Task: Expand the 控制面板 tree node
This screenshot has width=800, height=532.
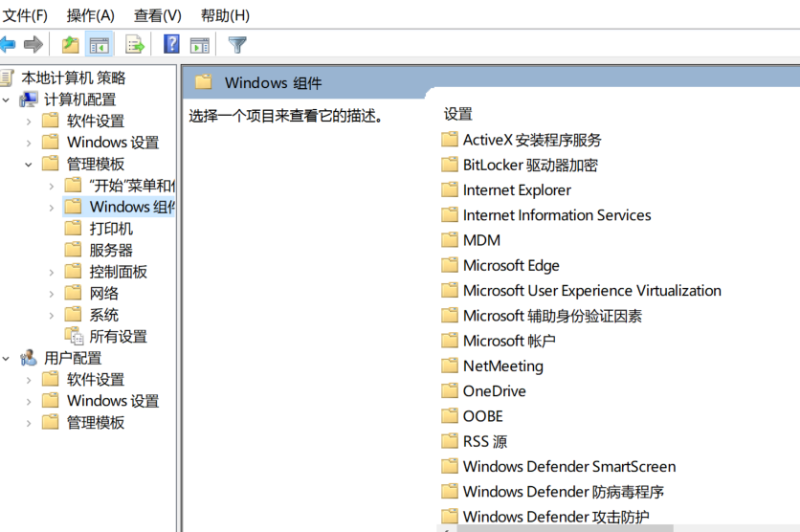Action: [52, 272]
